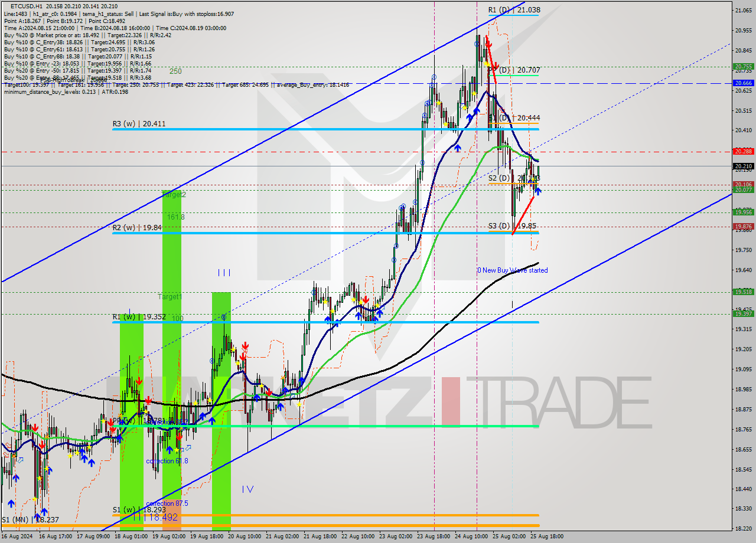
Task: Click the 'correction 87.5' annotation
Action: coord(167,503)
